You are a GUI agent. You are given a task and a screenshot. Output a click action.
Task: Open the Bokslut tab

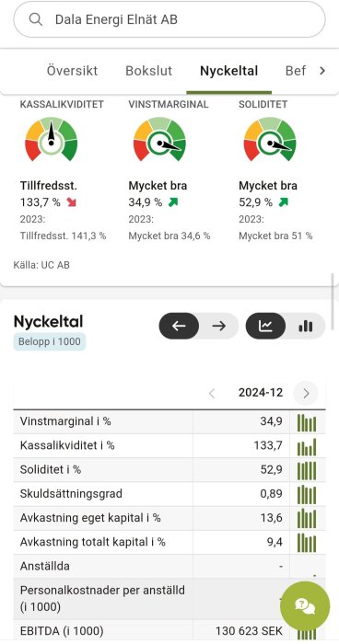coord(148,71)
